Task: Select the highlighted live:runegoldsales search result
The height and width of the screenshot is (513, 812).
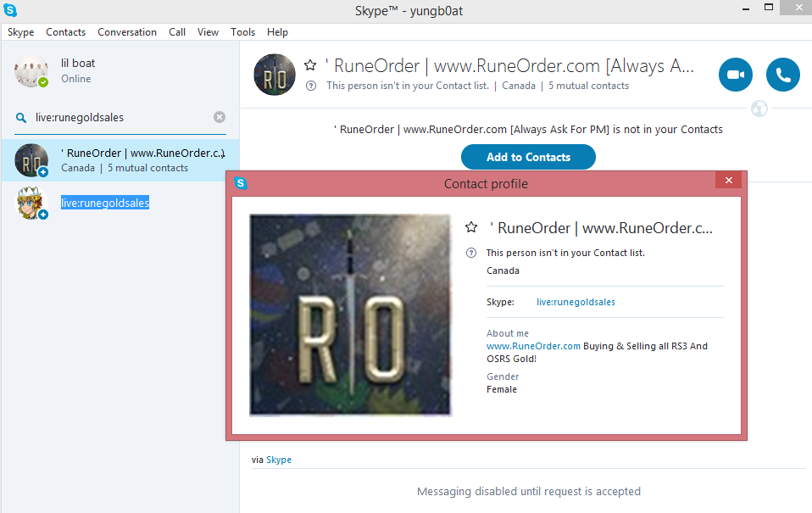Action: click(105, 203)
